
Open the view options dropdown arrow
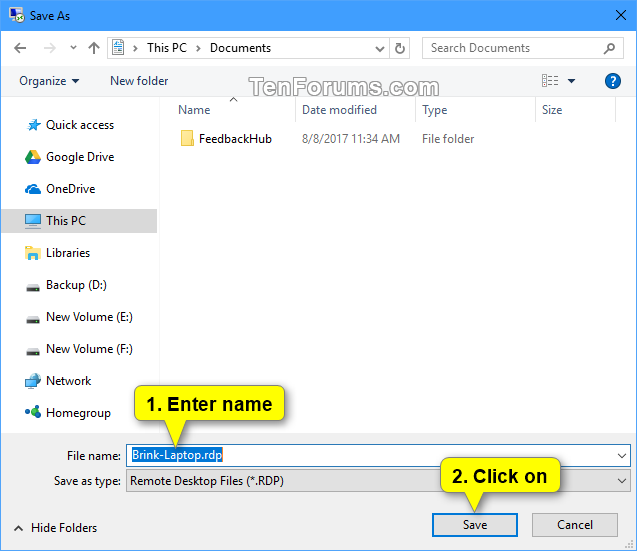pos(571,81)
